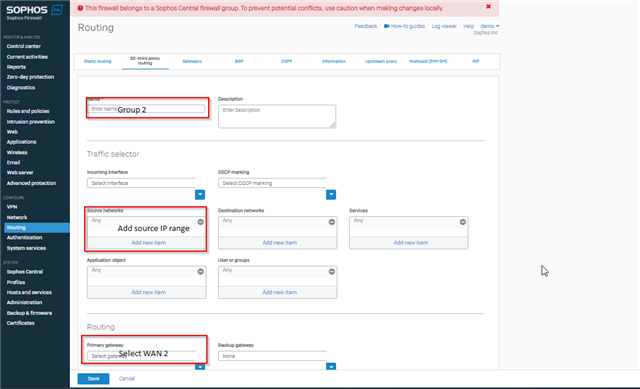Open the OSPF tab
640x389 pixels.
click(287, 61)
